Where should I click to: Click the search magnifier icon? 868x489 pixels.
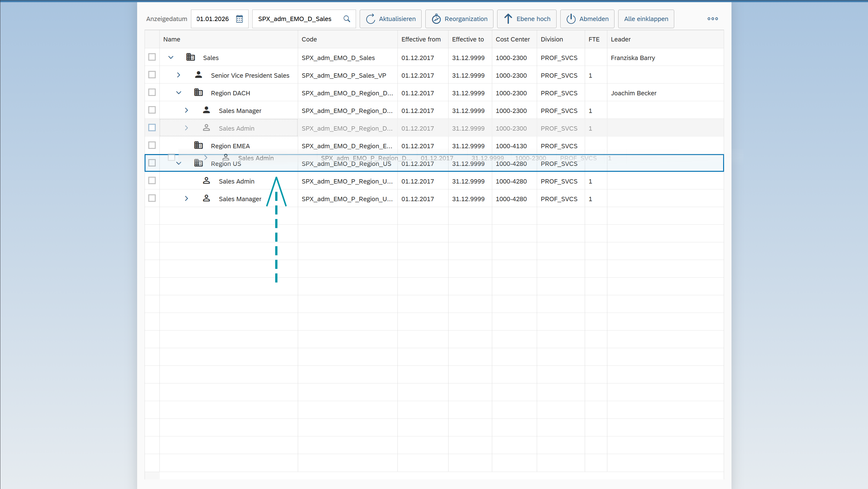(x=346, y=19)
